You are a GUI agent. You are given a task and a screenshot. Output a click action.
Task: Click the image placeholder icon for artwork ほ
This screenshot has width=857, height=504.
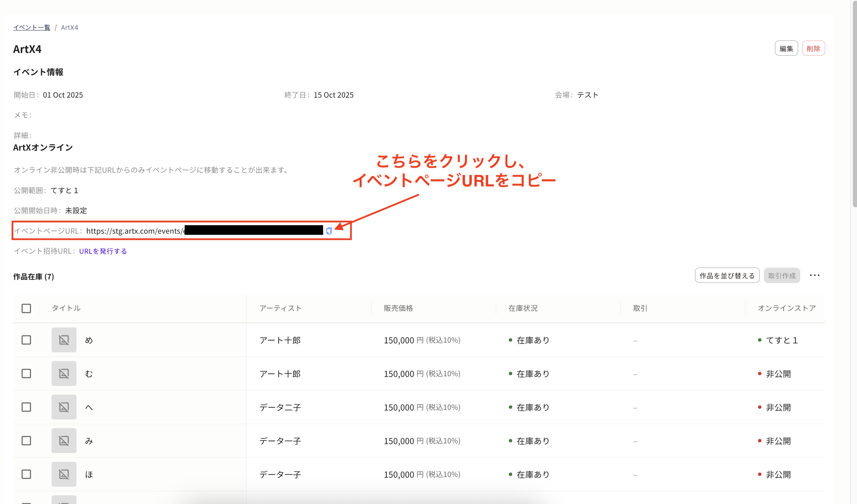(64, 474)
